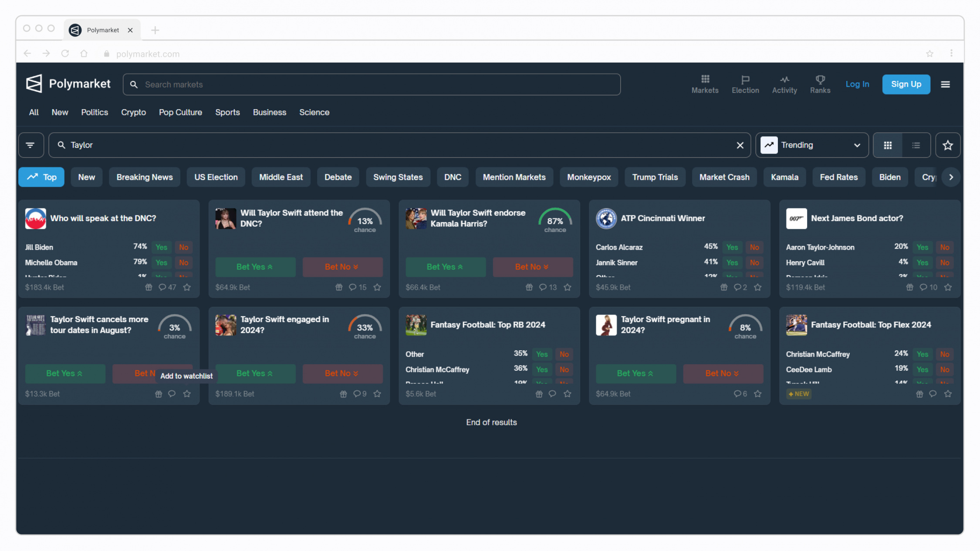Viewport: 980px width, 551px height.
Task: Select the Swing States chip
Action: [x=398, y=177]
